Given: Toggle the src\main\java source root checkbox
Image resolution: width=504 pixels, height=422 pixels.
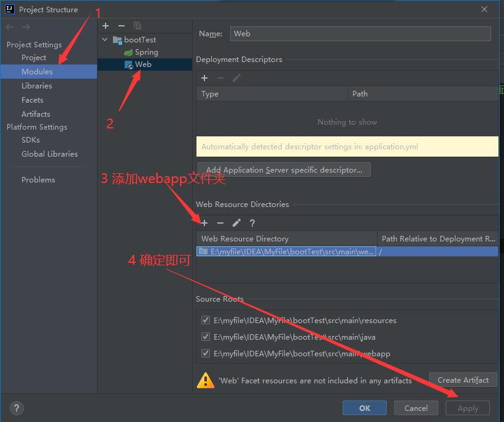Looking at the screenshot, I should click(206, 337).
